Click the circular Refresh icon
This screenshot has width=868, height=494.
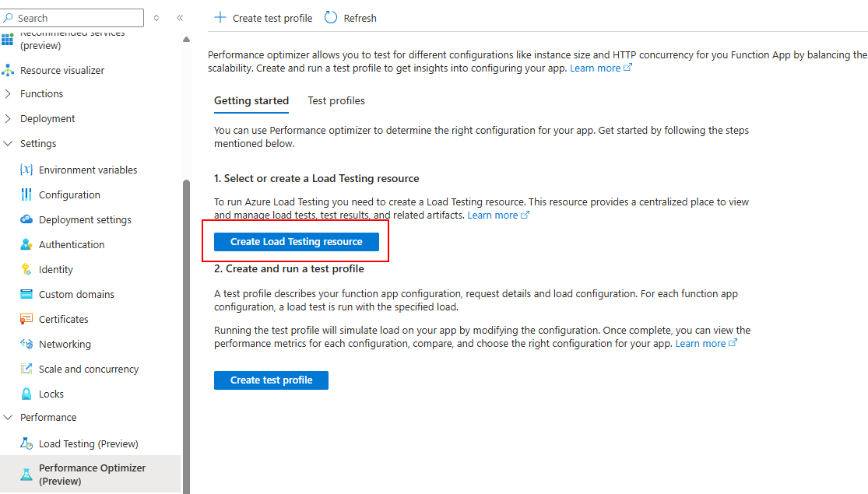331,18
